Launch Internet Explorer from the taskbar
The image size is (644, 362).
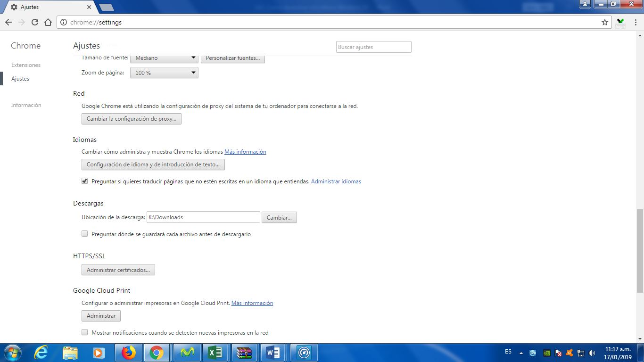[41, 353]
